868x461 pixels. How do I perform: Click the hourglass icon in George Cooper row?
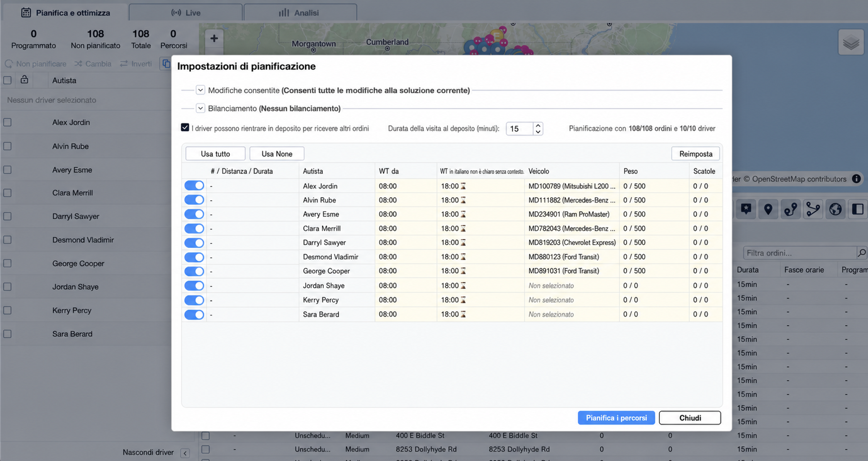463,271
